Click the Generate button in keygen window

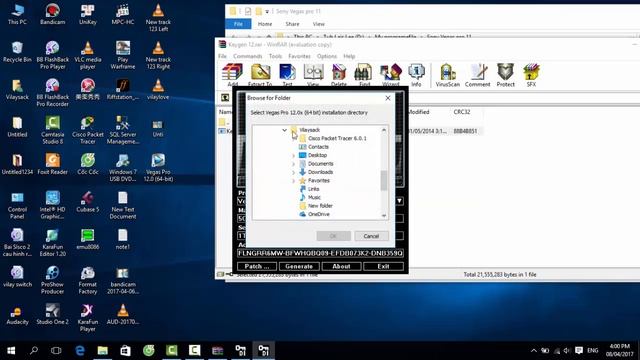point(299,266)
